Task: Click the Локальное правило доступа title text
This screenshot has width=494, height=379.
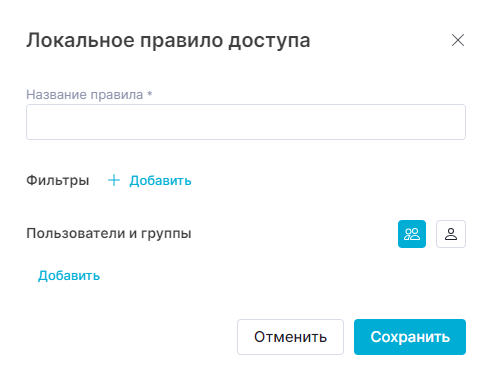Action: (168, 41)
